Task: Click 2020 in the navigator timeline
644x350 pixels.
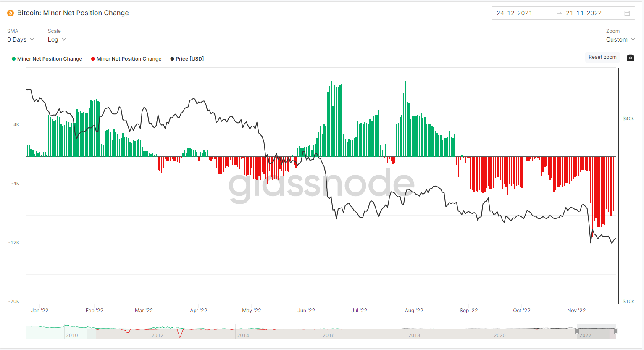Action: coord(500,335)
